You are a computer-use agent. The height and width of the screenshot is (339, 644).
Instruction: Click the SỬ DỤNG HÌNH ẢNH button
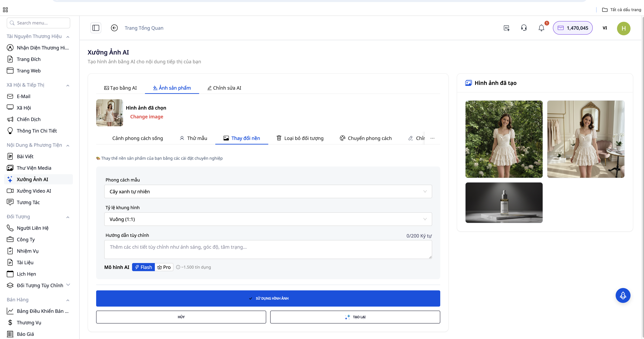click(268, 298)
